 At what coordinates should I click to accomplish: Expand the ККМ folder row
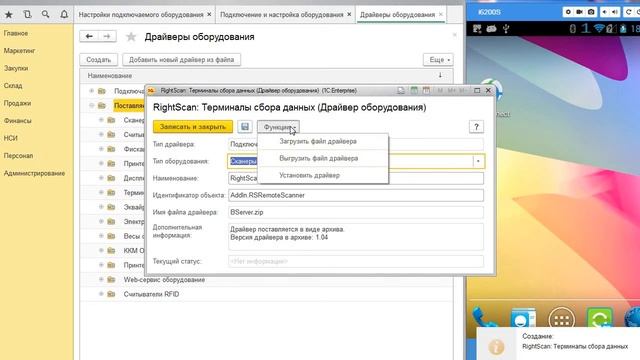point(101,250)
